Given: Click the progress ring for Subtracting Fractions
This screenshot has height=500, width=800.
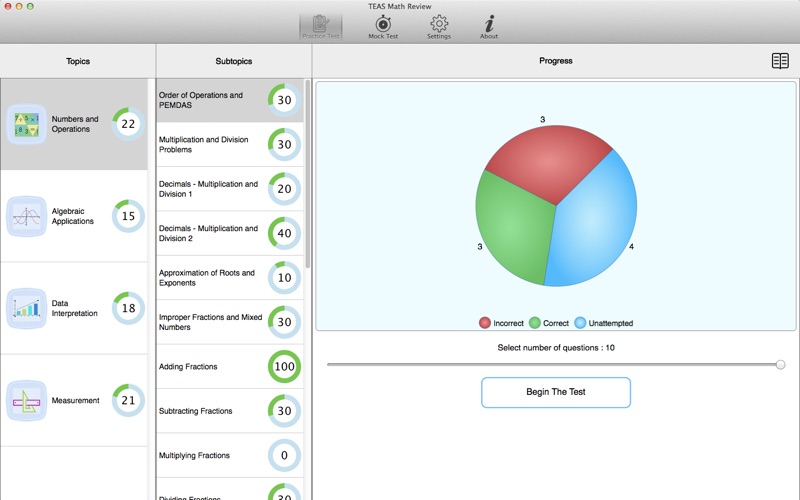Looking at the screenshot, I should coord(284,411).
